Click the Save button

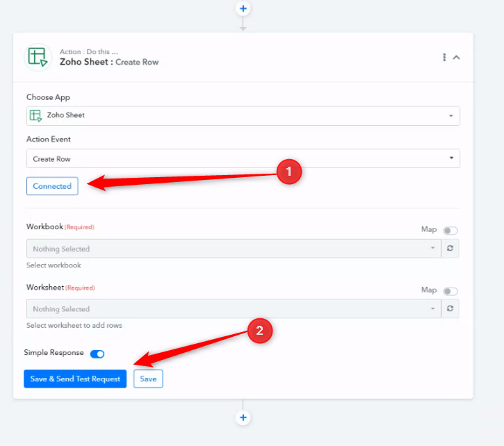point(148,379)
